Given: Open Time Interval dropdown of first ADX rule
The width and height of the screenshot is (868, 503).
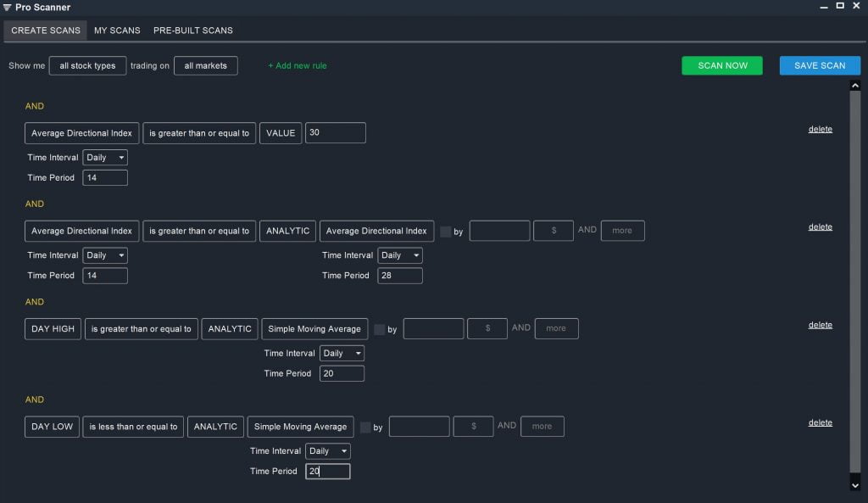Looking at the screenshot, I should 105,157.
